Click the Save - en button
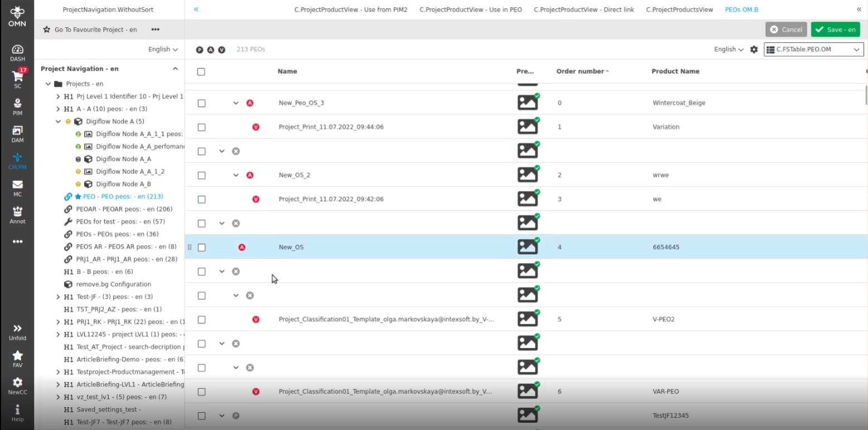The height and width of the screenshot is (430, 868). 835,30
